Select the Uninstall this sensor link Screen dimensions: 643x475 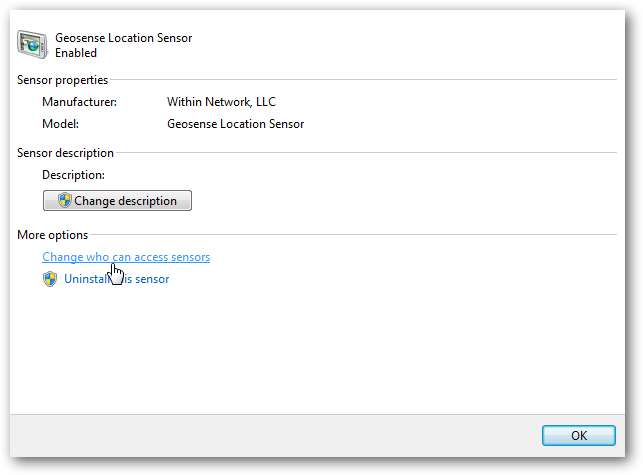click(117, 279)
